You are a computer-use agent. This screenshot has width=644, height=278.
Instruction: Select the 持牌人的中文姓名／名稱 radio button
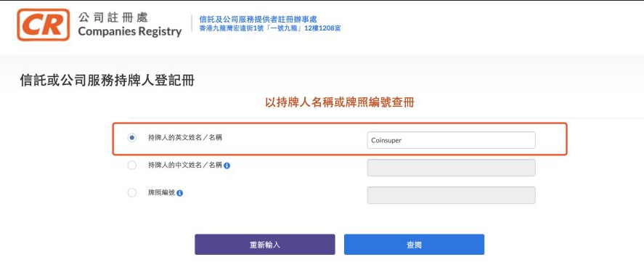(132, 165)
